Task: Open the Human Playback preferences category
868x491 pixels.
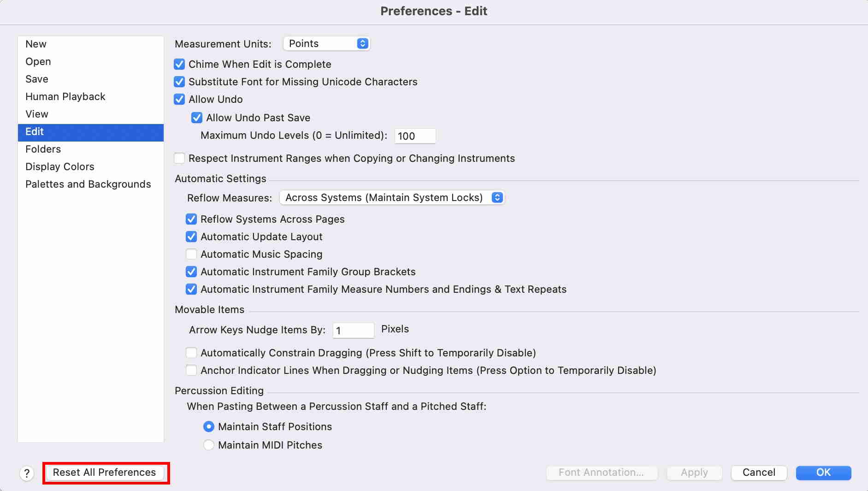Action: coord(65,96)
